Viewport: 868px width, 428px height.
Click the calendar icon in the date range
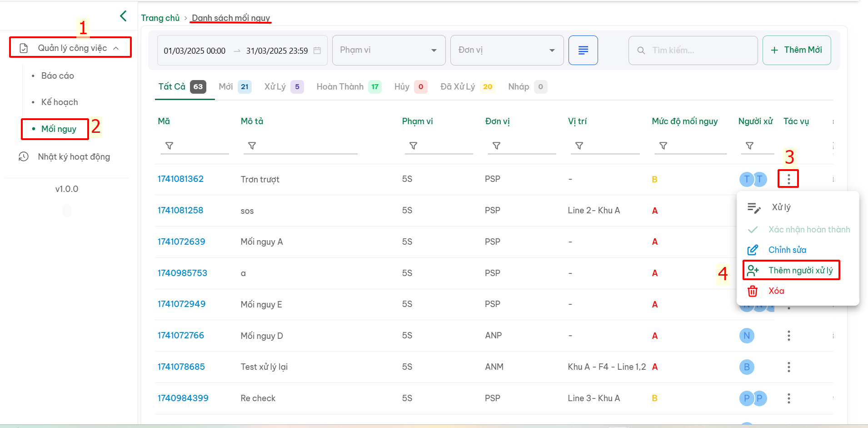[x=317, y=50]
